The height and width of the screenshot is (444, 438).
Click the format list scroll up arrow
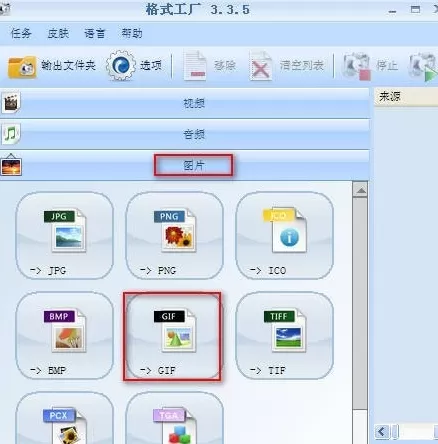click(360, 190)
